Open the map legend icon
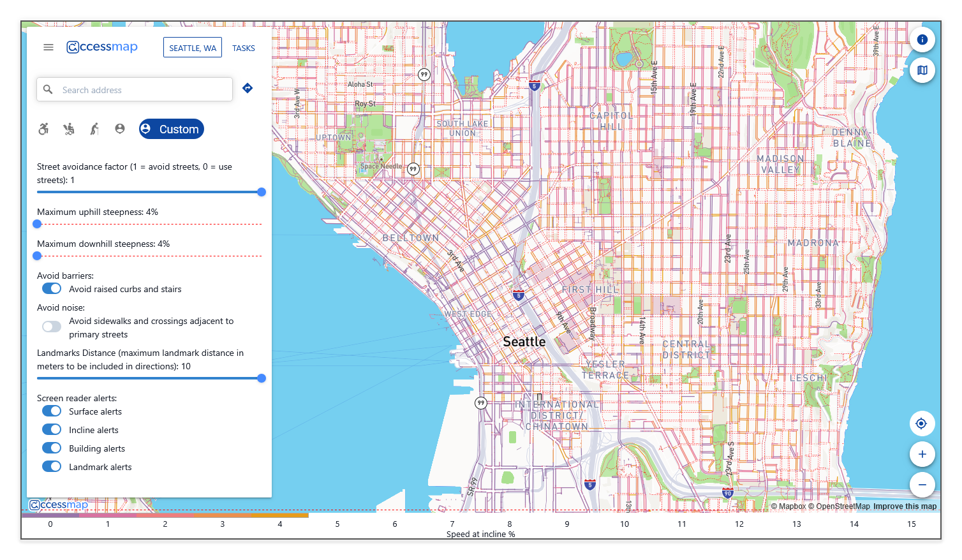Image resolution: width=962 pixels, height=560 pixels. click(922, 70)
